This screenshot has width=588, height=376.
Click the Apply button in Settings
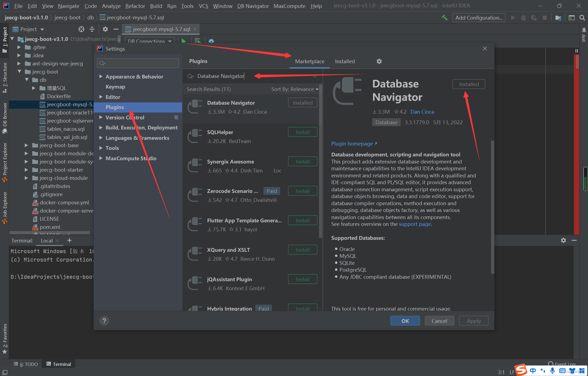coord(473,321)
